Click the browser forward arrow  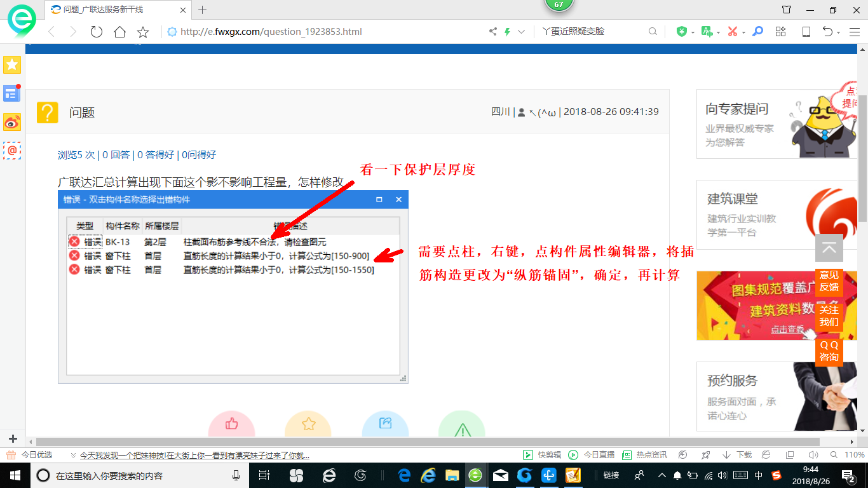coord(73,32)
